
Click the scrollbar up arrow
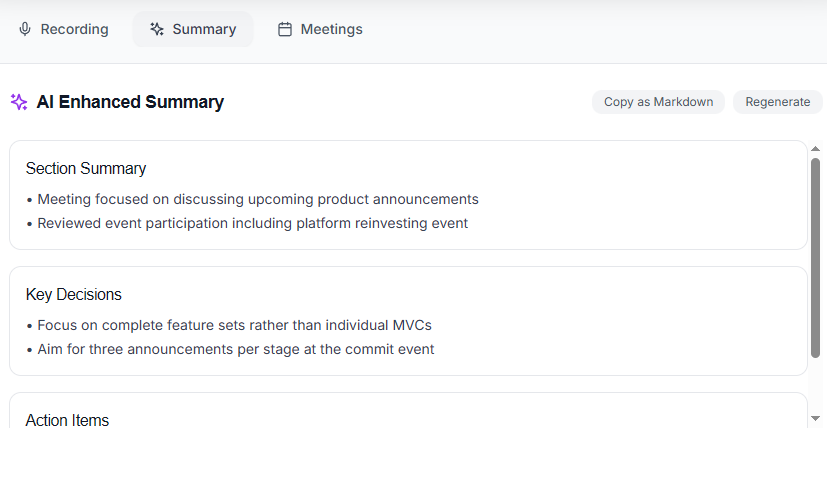(816, 149)
